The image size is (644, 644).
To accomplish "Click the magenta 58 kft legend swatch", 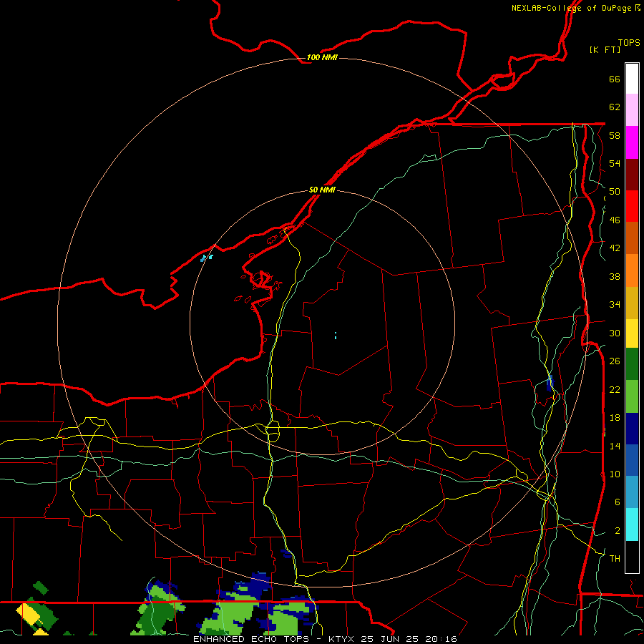I will (x=632, y=142).
